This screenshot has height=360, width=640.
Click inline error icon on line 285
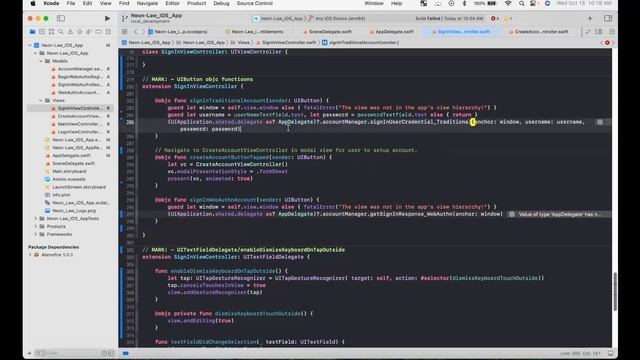tap(600, 122)
